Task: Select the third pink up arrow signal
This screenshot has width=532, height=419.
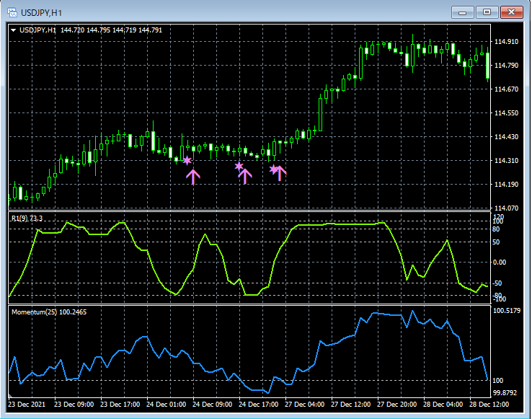Action: (280, 173)
